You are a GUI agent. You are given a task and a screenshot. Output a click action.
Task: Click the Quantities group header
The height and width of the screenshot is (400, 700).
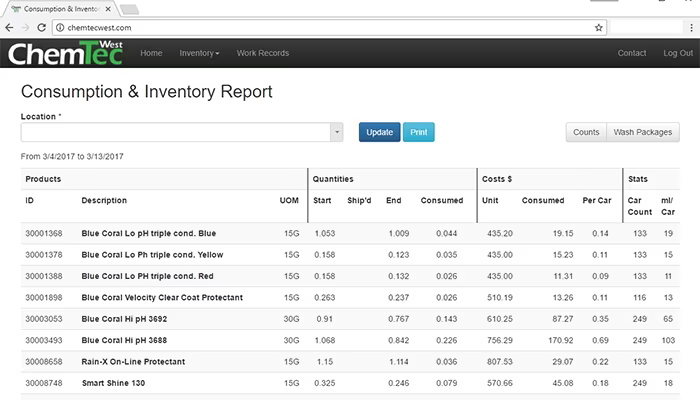point(333,179)
